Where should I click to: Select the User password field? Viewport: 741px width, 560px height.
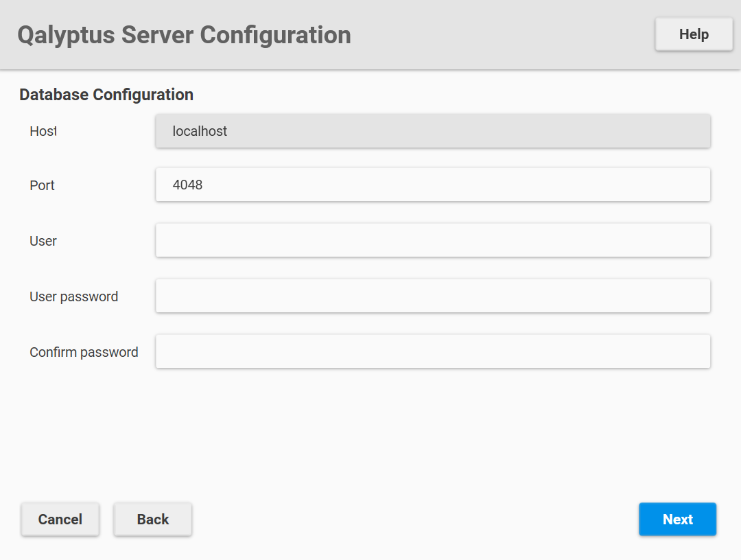click(x=432, y=296)
